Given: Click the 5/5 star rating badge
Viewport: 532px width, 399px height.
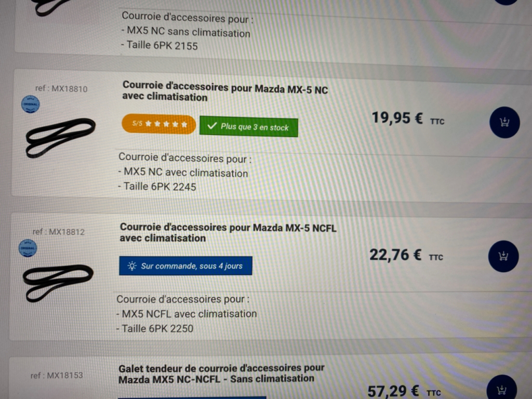Looking at the screenshot, I should pyautogui.click(x=159, y=124).
